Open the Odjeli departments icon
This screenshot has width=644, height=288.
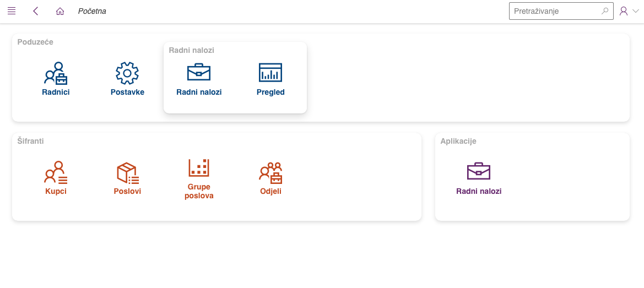click(x=270, y=172)
